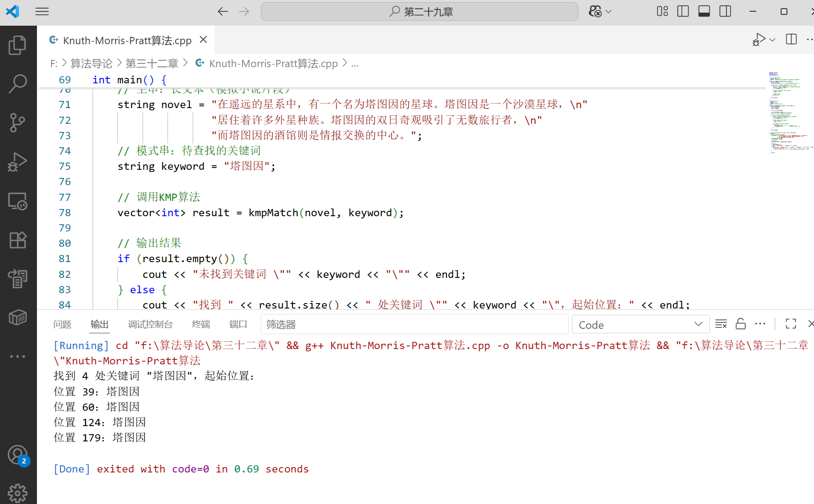Go forward with the right arrow
Viewport: 814px width, 504px height.
click(244, 12)
